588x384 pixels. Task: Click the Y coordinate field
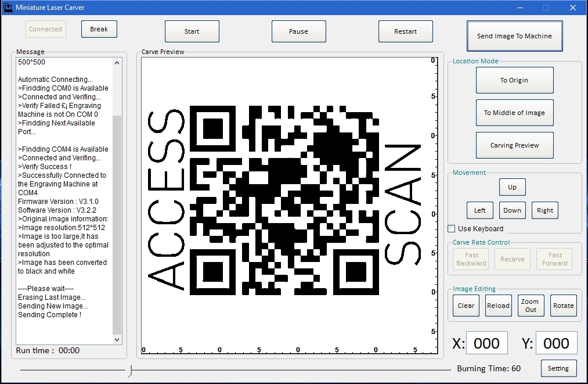point(557,343)
